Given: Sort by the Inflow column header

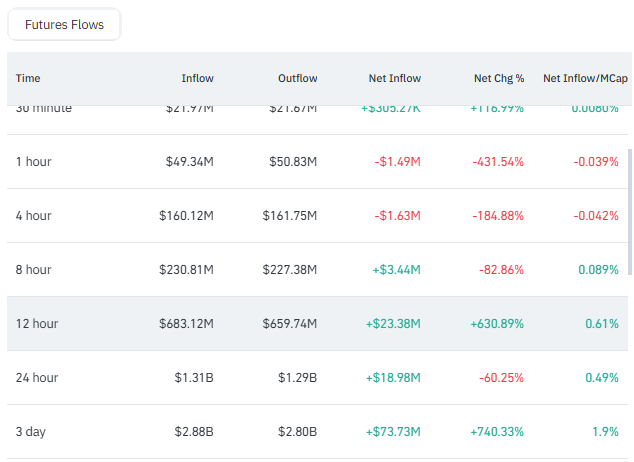Looking at the screenshot, I should coord(197,78).
